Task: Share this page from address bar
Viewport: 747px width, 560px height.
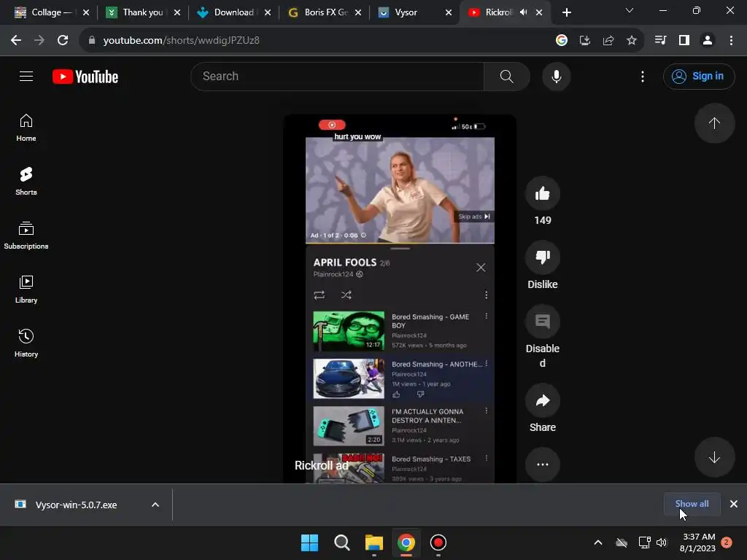Action: click(608, 41)
